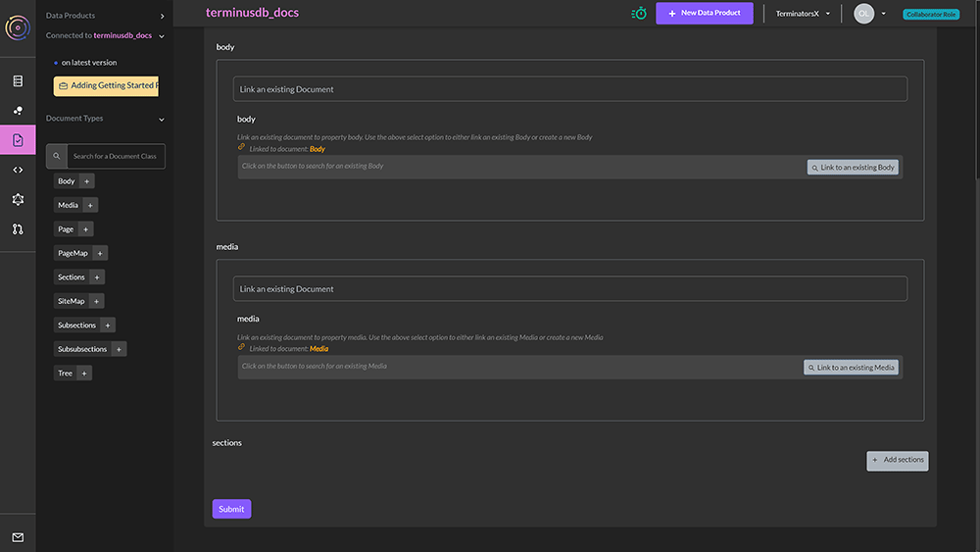Open the media Link an existing Document select
Image resolution: width=980 pixels, height=552 pixels.
tap(570, 289)
